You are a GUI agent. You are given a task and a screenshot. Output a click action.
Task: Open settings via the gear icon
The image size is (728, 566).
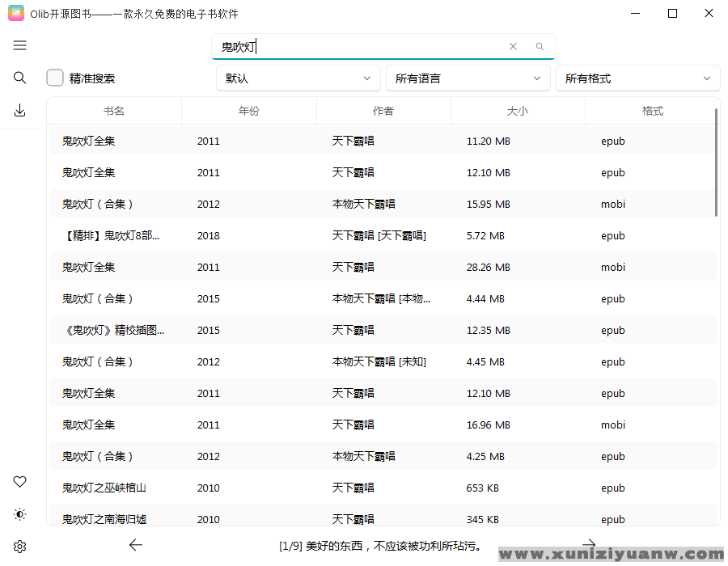coord(20,547)
